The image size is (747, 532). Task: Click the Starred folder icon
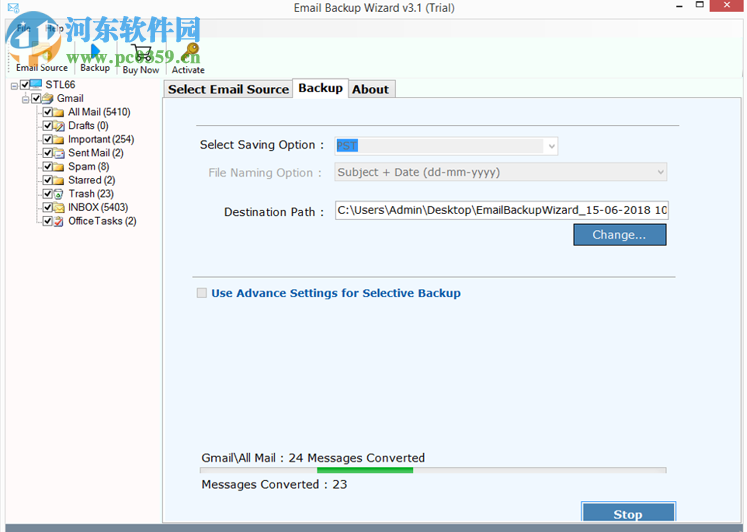pos(59,181)
